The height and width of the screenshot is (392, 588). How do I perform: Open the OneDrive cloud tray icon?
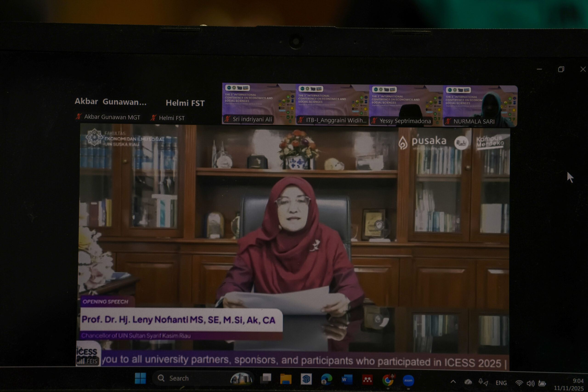click(x=468, y=382)
